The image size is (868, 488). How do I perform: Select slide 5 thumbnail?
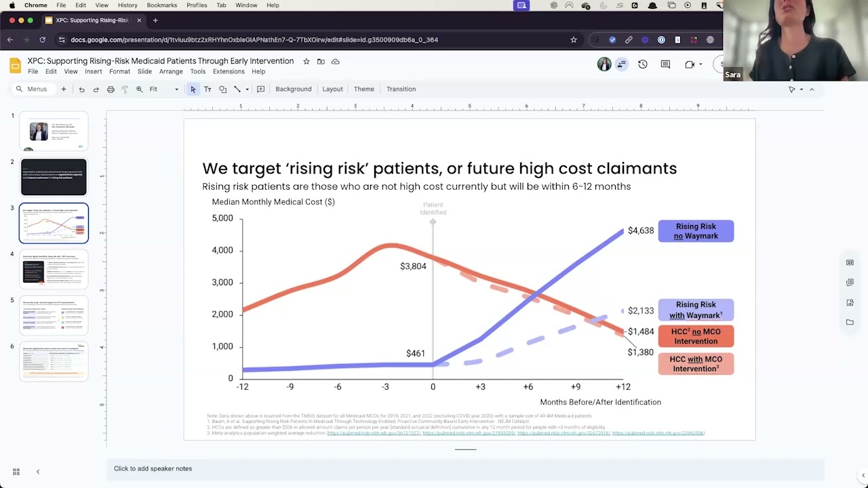click(54, 315)
